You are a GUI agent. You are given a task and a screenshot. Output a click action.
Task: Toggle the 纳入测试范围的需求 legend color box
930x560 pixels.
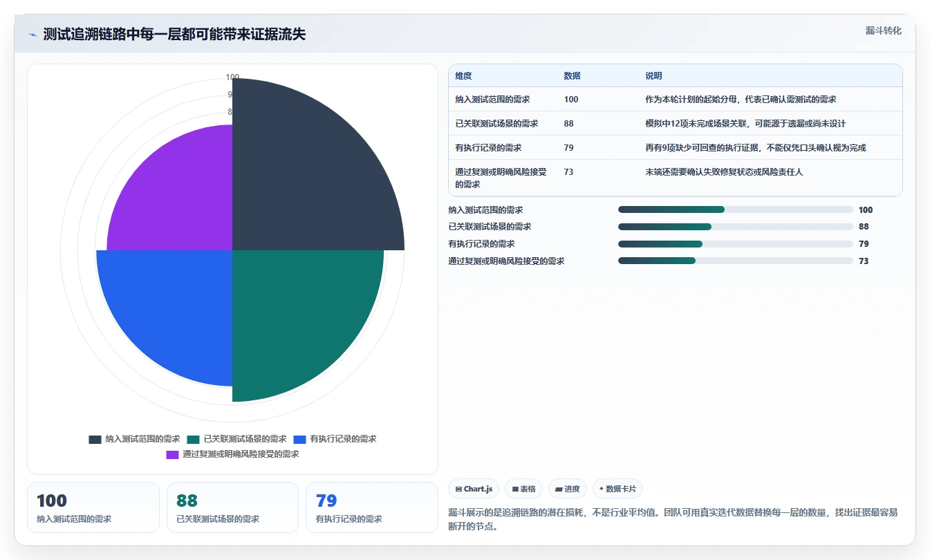coord(95,439)
